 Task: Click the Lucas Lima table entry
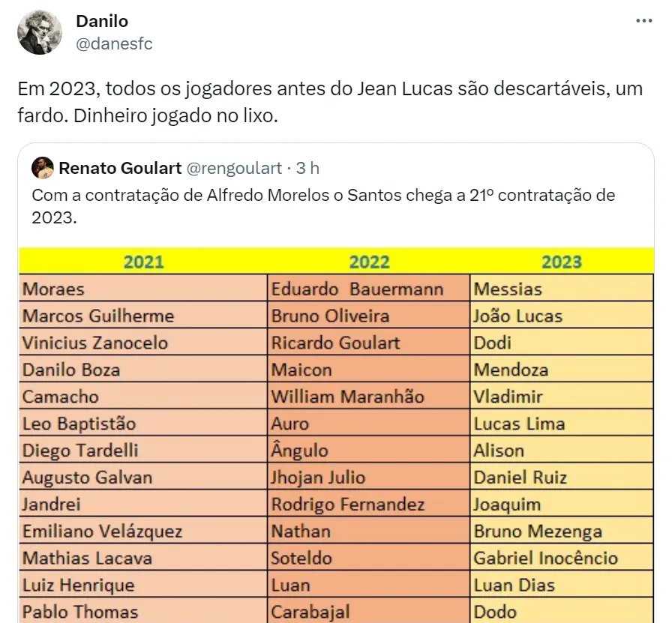[519, 424]
